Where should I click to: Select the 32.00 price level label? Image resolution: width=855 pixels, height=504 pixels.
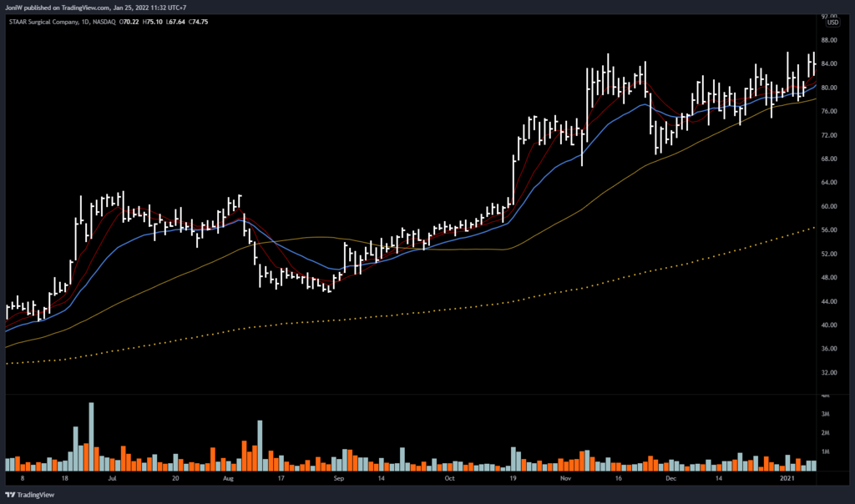click(829, 372)
